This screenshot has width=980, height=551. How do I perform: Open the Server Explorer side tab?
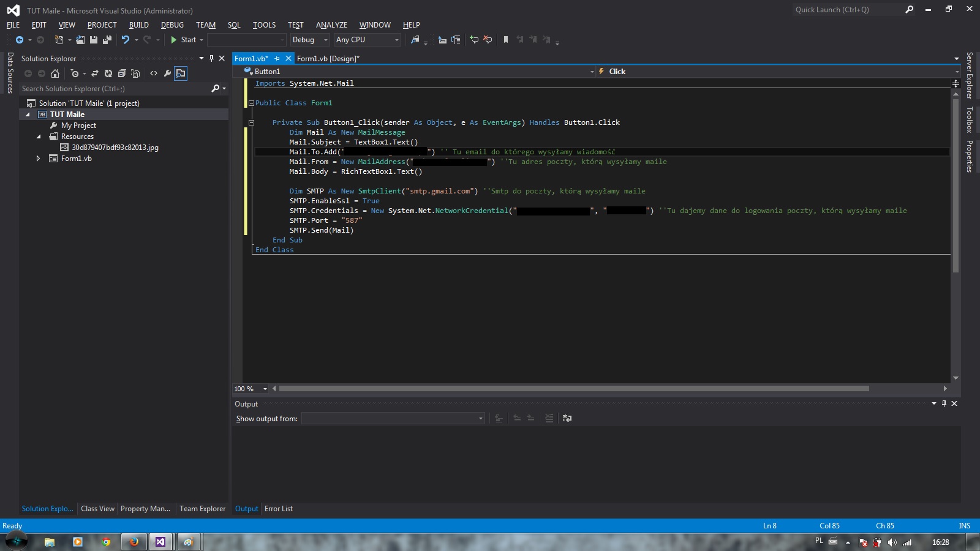click(970, 75)
